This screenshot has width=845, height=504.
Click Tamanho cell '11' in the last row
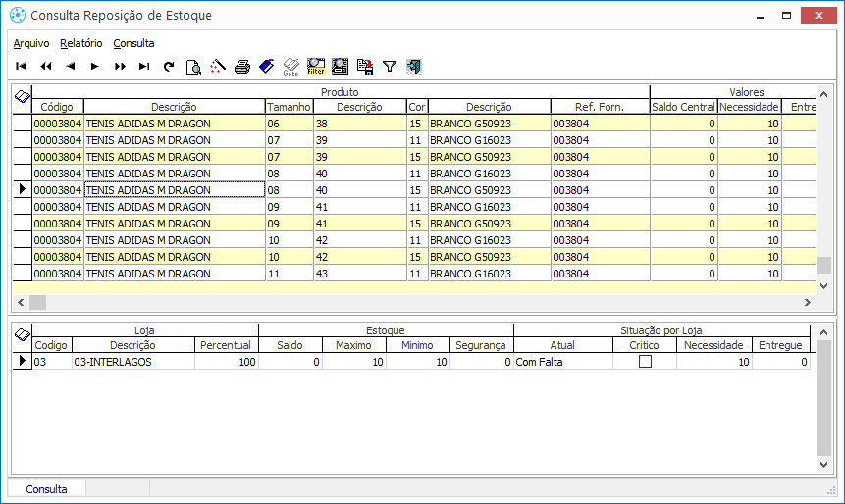pyautogui.click(x=290, y=274)
